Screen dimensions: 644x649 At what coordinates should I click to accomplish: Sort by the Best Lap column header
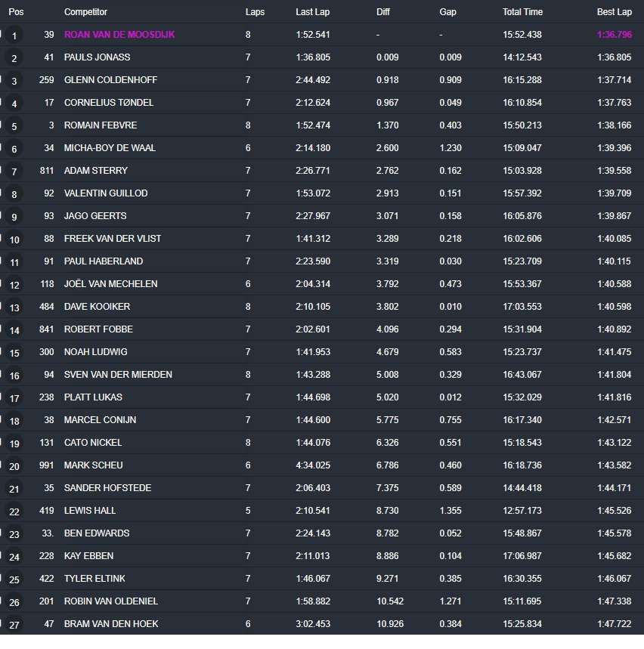614,12
